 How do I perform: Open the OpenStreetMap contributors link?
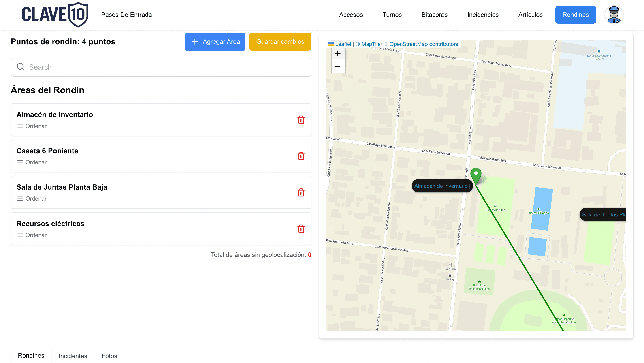[x=424, y=44]
